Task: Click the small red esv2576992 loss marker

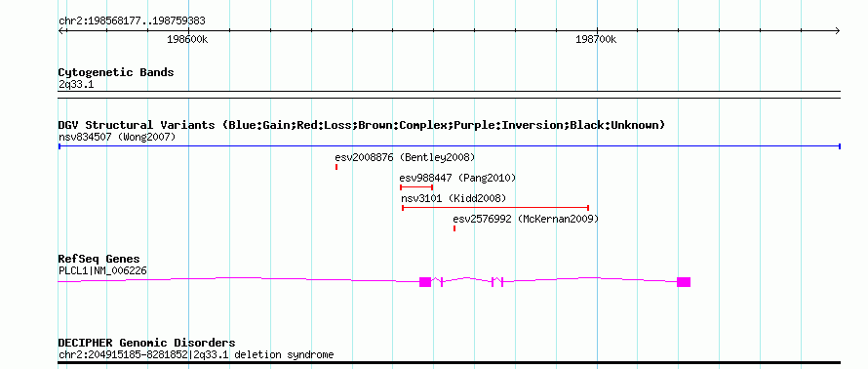Action: click(454, 228)
